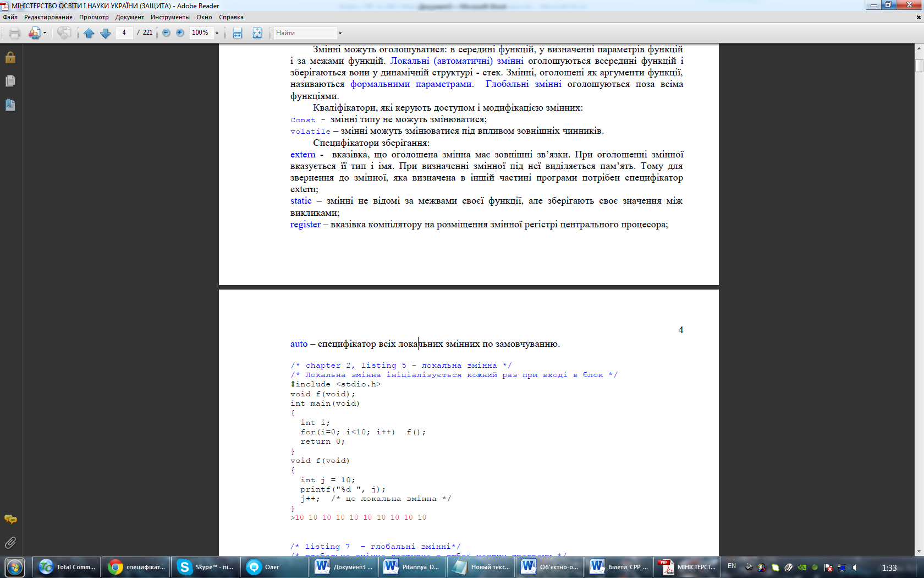924x578 pixels.
Task: Open the Pages thumbnails panel icon
Action: (10, 81)
